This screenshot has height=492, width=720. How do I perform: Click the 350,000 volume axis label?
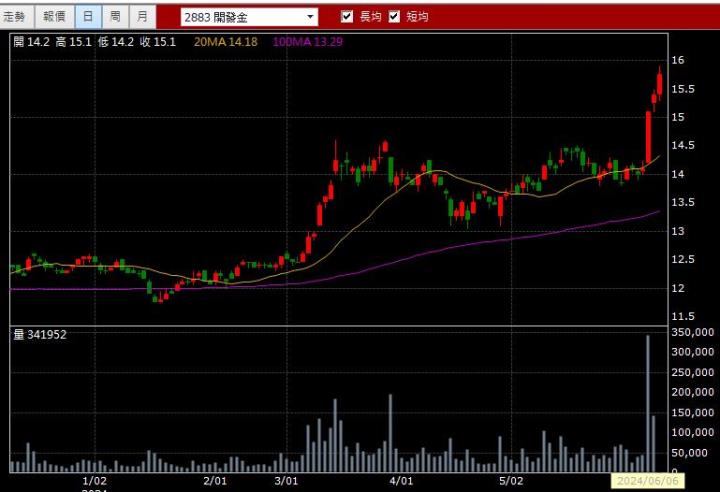point(692,332)
